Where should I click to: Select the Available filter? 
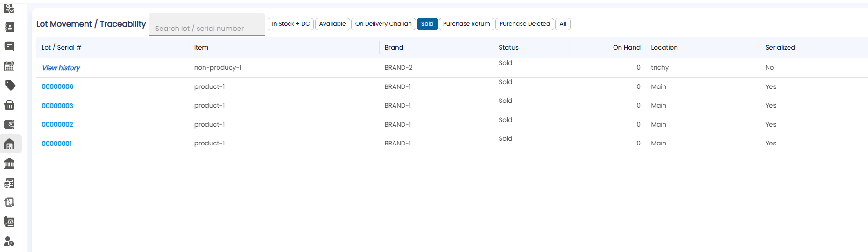point(332,24)
